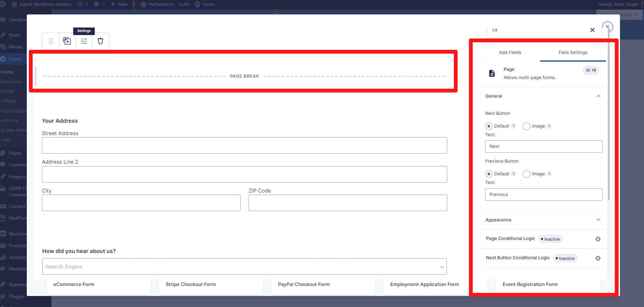Click the Next button text input
Screen dimensions: 644x307
pos(543,146)
